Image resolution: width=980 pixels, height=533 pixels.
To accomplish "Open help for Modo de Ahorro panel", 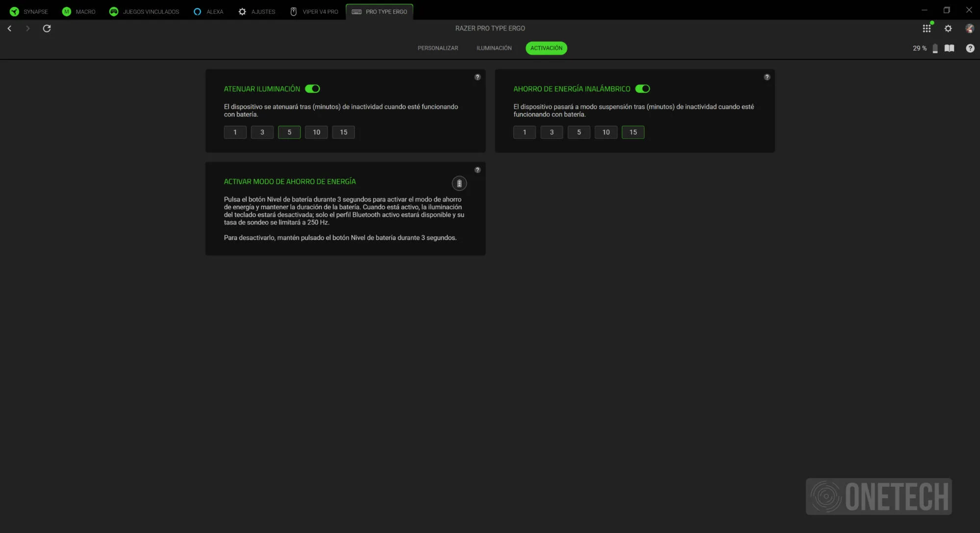I will pos(477,170).
